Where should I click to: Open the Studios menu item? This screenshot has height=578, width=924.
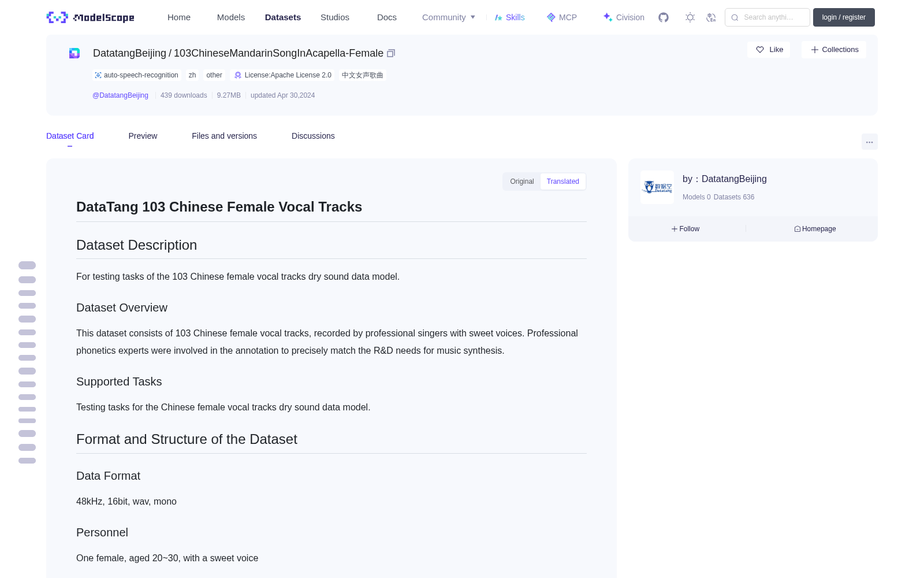(335, 17)
